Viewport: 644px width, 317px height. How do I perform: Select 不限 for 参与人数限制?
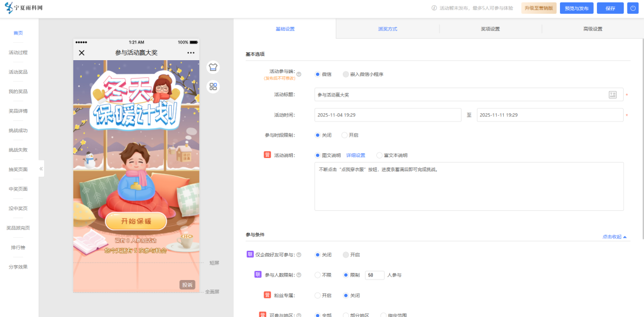pyautogui.click(x=317, y=275)
